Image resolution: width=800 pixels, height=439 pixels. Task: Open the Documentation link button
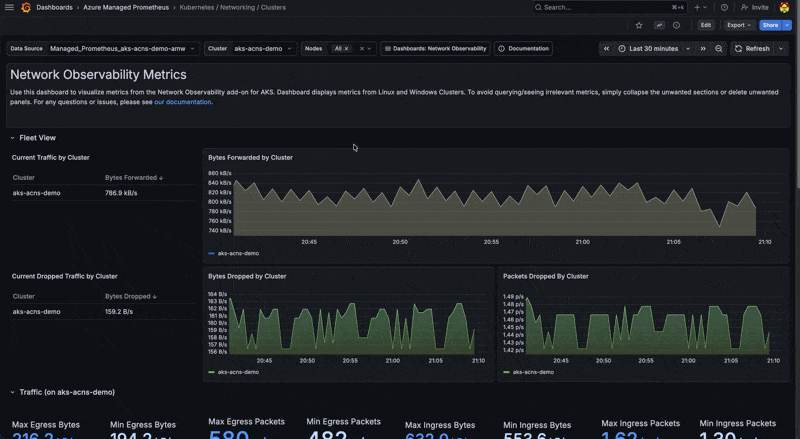point(523,48)
